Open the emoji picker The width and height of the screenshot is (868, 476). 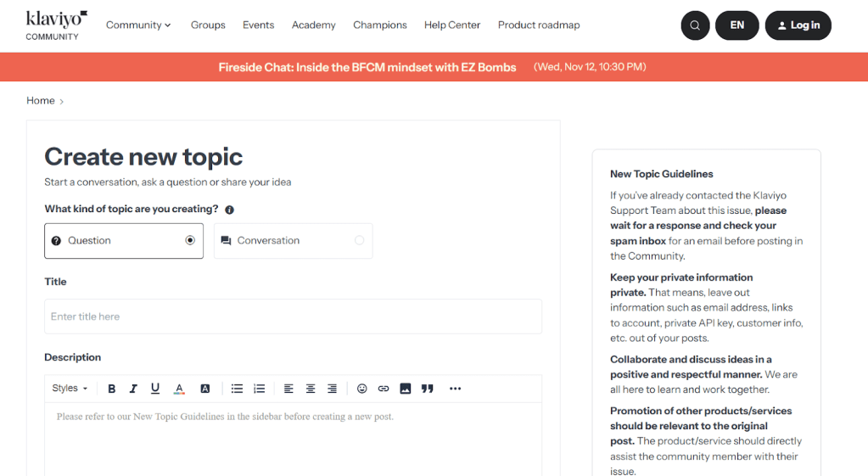coord(362,389)
